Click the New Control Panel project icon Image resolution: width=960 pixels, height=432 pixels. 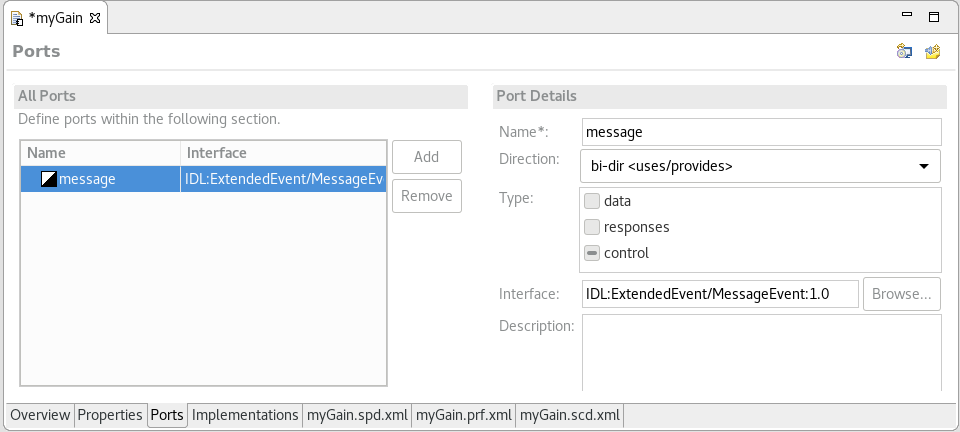tap(932, 52)
